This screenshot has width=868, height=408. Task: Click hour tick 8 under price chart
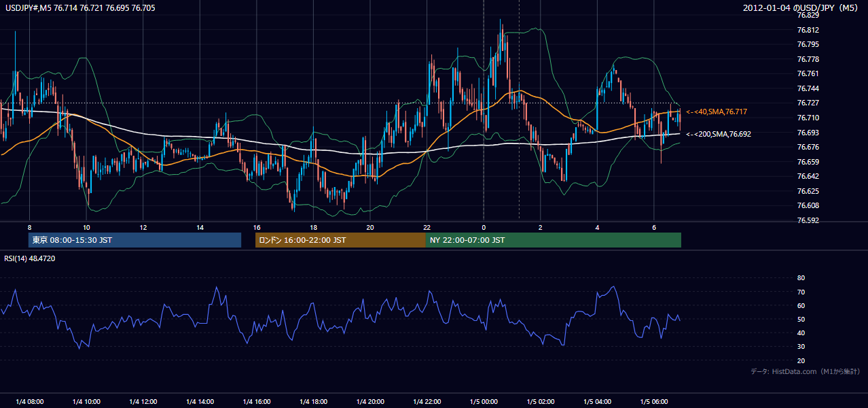29,227
